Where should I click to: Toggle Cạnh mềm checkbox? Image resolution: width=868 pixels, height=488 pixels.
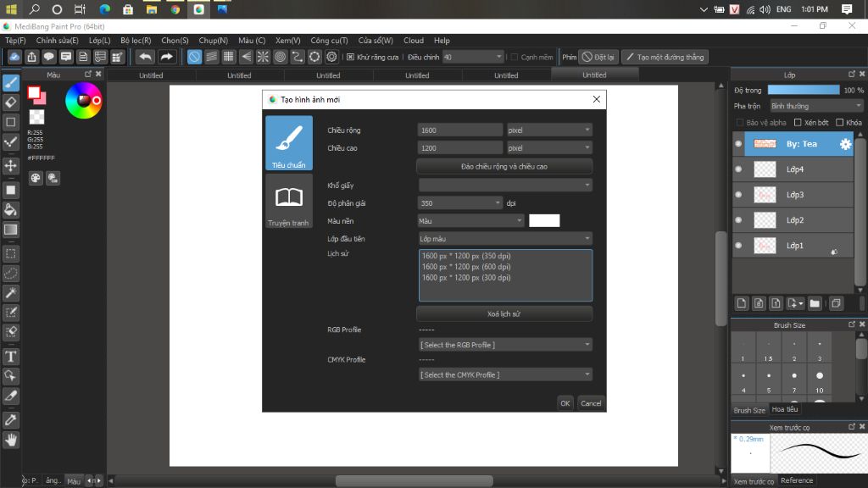(x=515, y=57)
